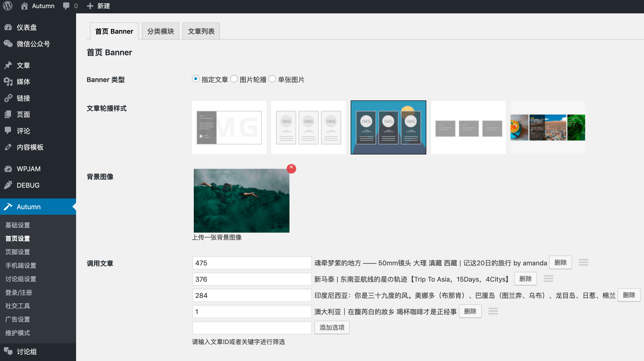Click the plus icon to add new
644x361 pixels.
pyautogui.click(x=90, y=6)
